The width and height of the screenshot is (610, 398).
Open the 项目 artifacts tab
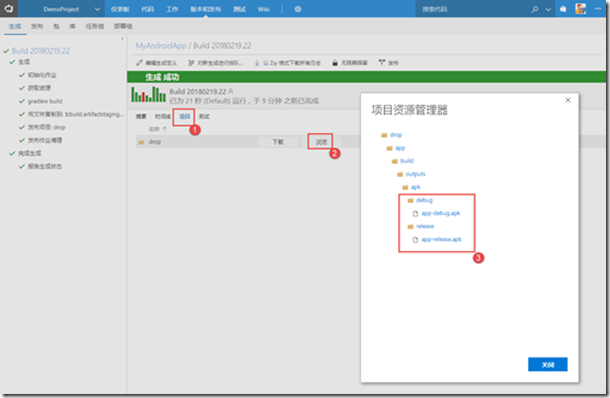tap(184, 116)
